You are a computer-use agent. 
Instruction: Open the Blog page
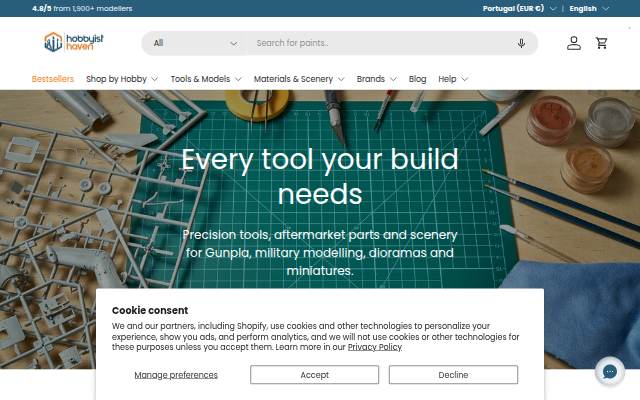417,79
